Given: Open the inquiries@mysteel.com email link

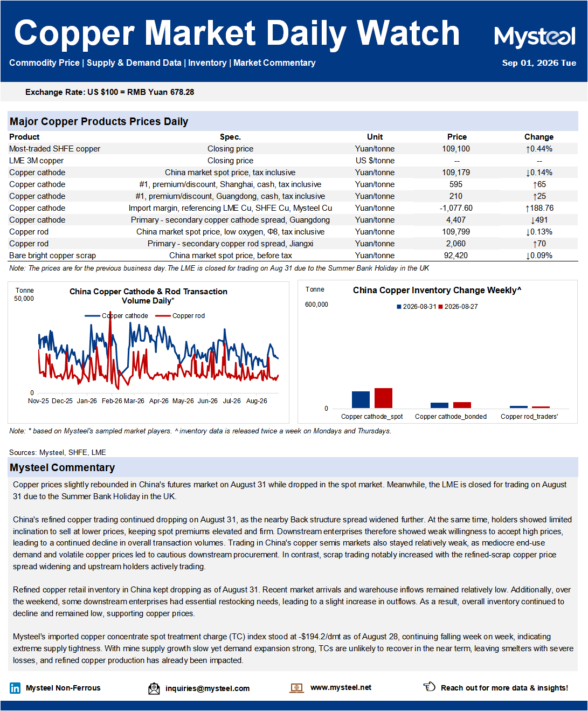Looking at the screenshot, I should point(207,688).
